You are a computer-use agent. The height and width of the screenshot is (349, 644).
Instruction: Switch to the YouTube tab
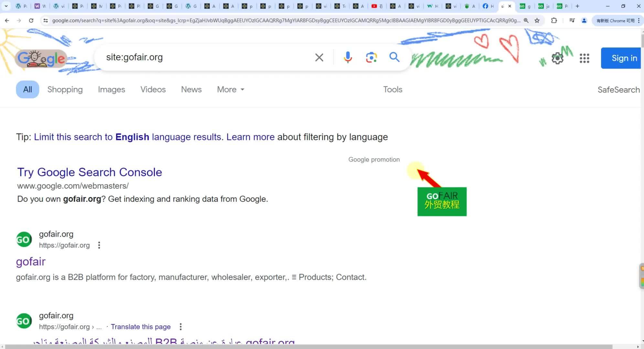[x=377, y=6]
